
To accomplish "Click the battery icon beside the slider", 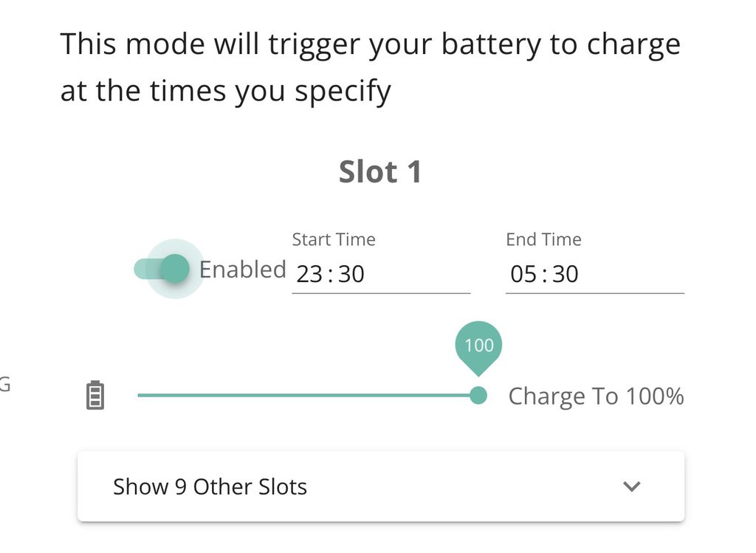I will pyautogui.click(x=95, y=396).
